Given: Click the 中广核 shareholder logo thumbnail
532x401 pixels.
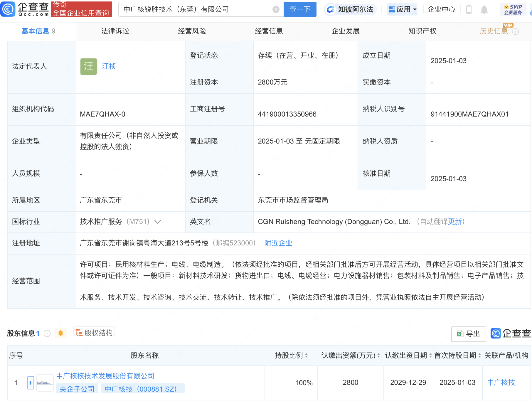Looking at the screenshot, I should click(x=45, y=383).
